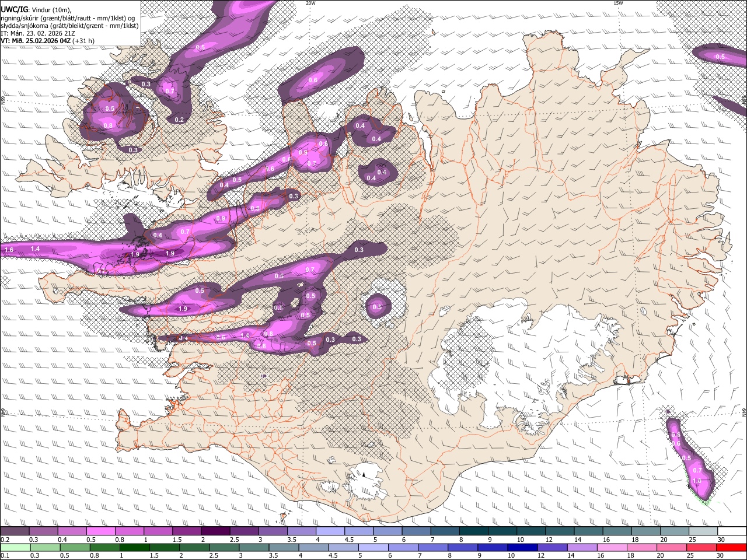Screen dimensions: 747x560
Task: Click the top legend swatch between 25 and 30
Action: 703,531
